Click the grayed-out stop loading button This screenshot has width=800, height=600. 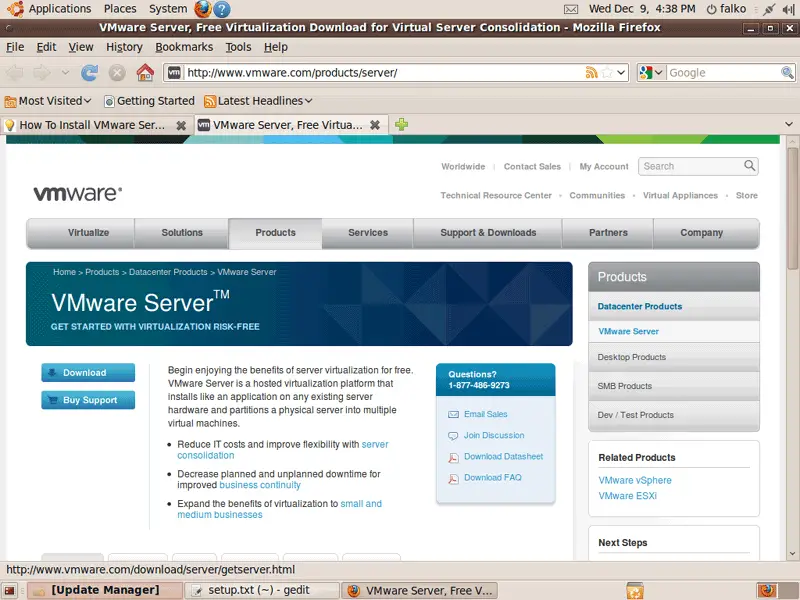(117, 73)
